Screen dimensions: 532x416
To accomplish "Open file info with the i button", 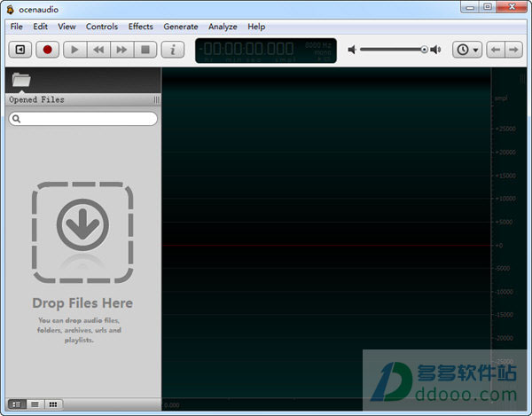I will point(173,50).
